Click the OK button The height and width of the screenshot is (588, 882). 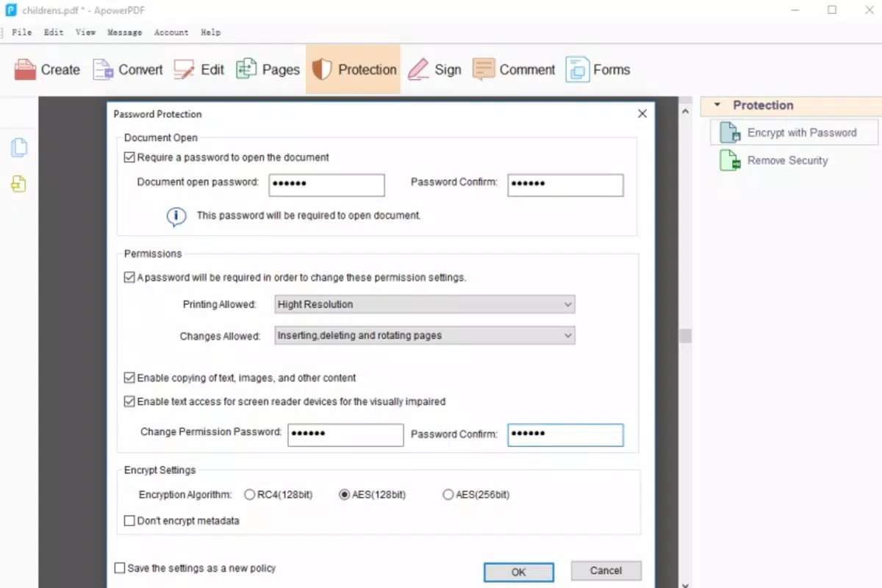pyautogui.click(x=519, y=572)
